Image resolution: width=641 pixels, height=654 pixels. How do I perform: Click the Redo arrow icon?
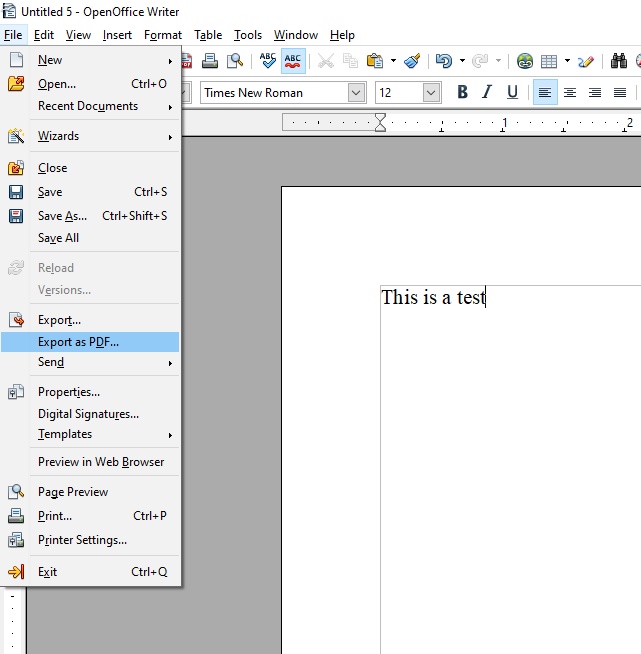(x=480, y=61)
